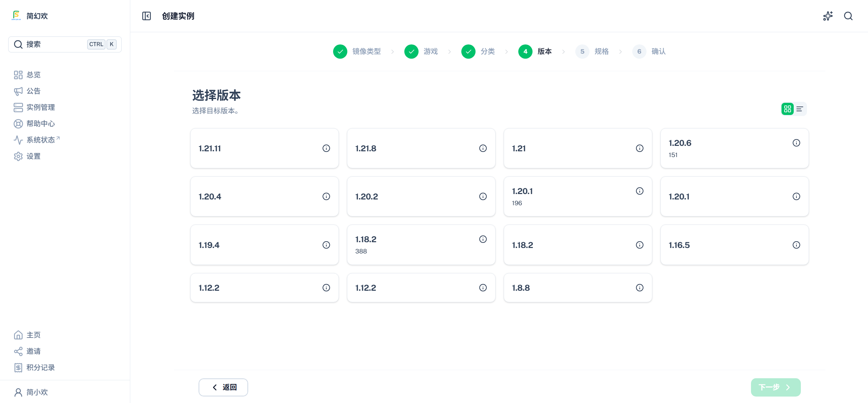Switch to grid view layout
The width and height of the screenshot is (868, 403).
(788, 109)
